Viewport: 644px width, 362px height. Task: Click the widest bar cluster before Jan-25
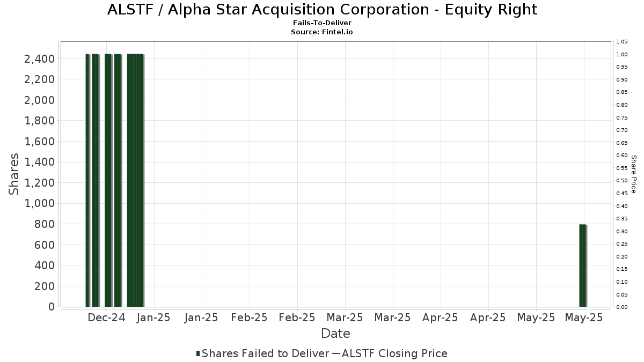(x=135, y=180)
